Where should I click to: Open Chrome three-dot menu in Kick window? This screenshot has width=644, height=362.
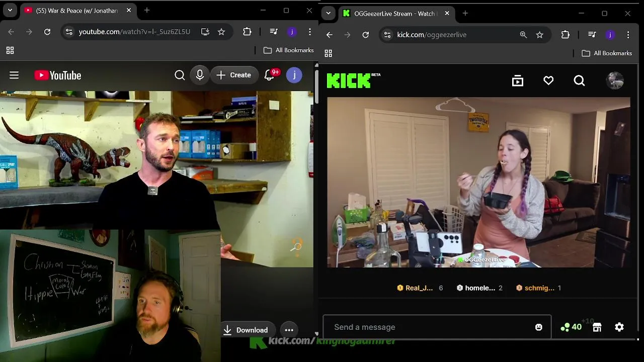(x=628, y=35)
